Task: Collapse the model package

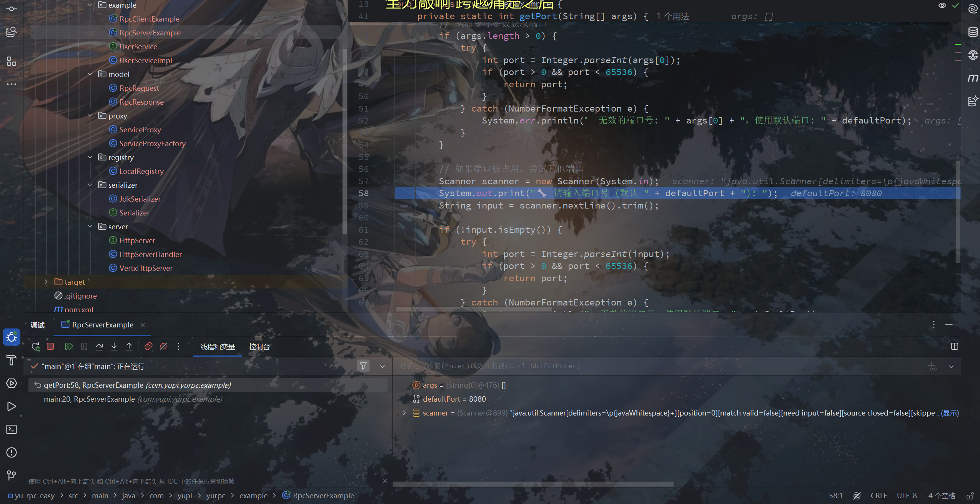Action: 90,74
